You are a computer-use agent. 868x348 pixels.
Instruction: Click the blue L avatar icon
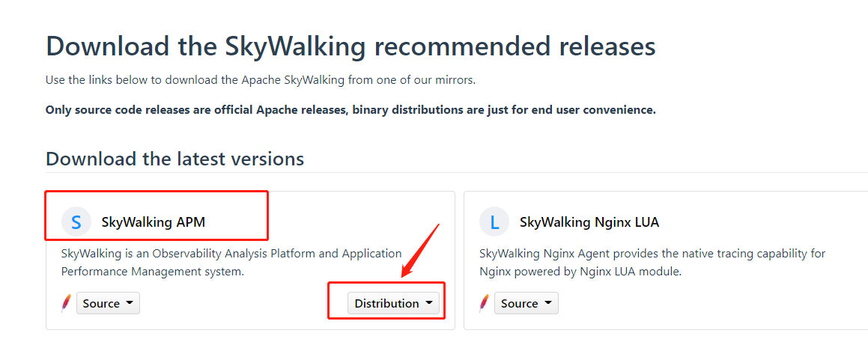point(494,222)
